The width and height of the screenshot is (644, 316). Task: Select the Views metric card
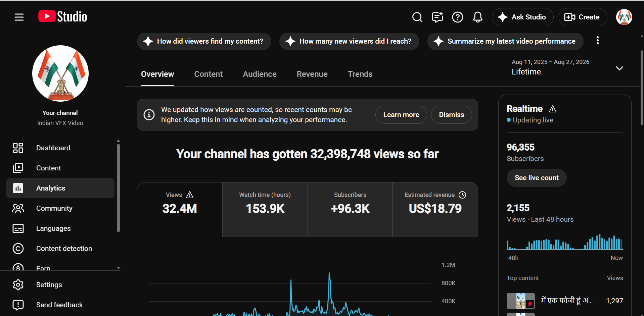click(180, 210)
